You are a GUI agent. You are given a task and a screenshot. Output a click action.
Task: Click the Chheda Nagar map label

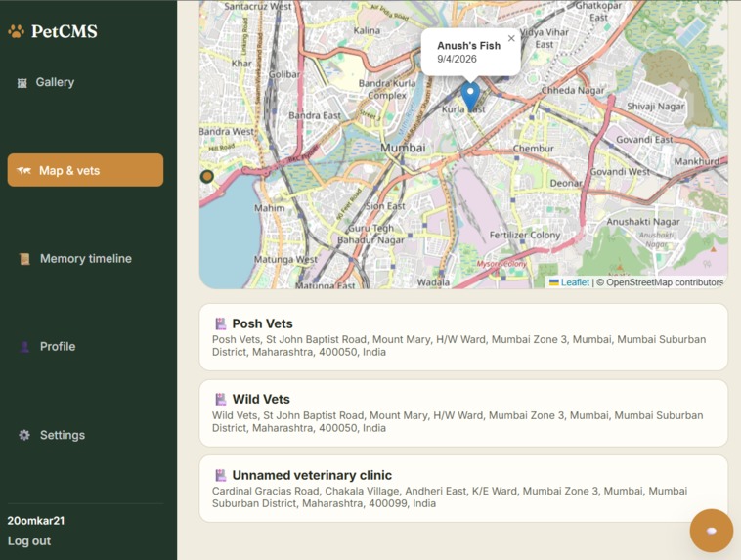pyautogui.click(x=573, y=90)
